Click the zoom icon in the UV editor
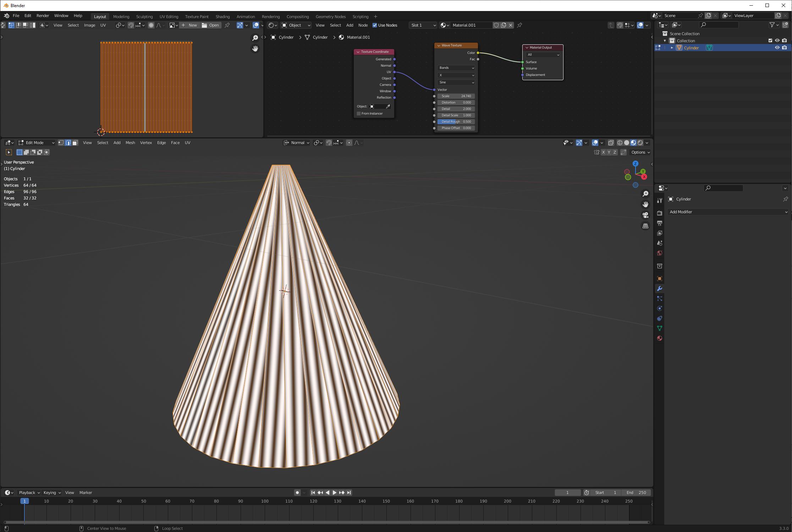 coord(255,38)
